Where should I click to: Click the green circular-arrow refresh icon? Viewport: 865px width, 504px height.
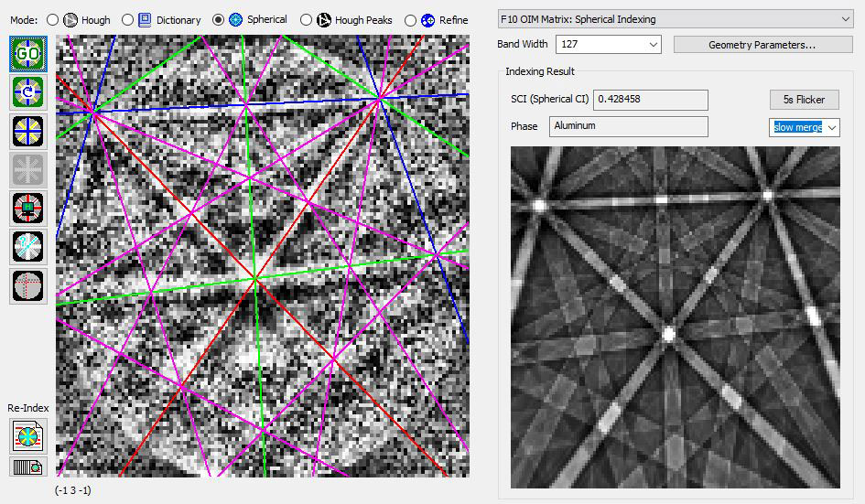[28, 92]
